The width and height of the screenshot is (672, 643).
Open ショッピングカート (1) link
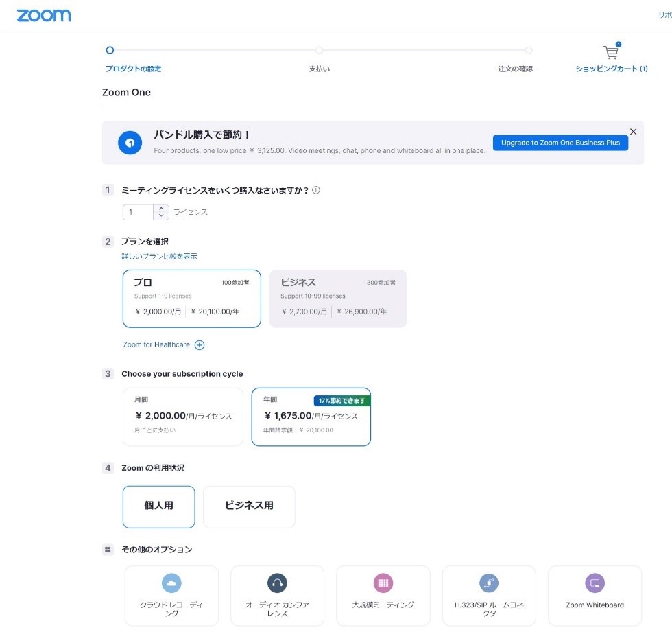click(x=612, y=69)
